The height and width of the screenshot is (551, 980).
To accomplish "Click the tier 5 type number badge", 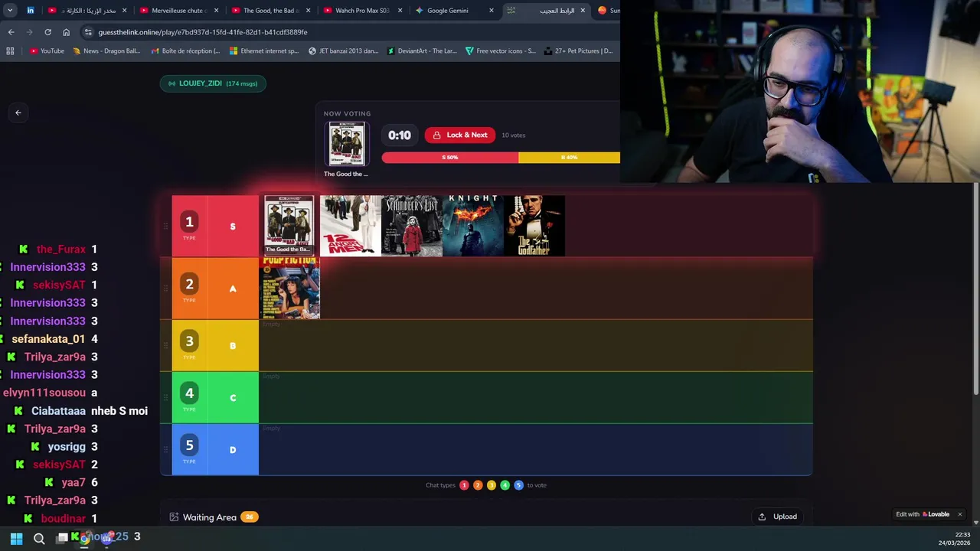I will [x=189, y=445].
